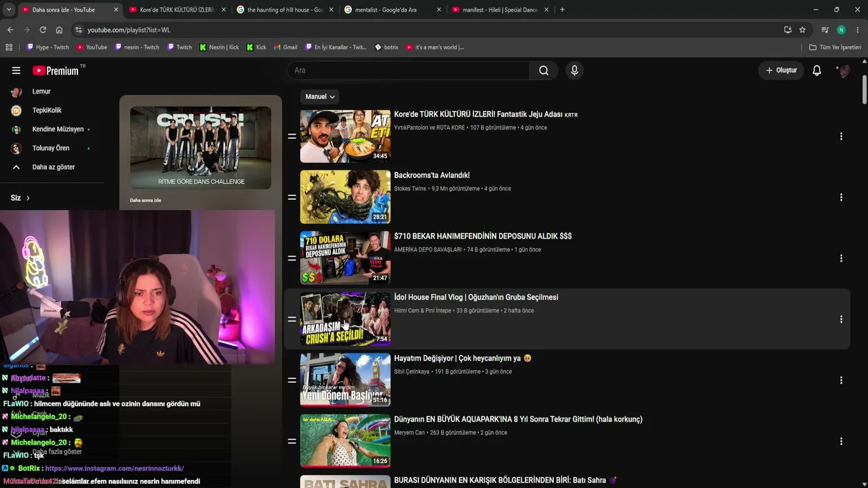Open Tolunay Ören channel in sidebar
The width and height of the screenshot is (868, 488).
(51, 148)
